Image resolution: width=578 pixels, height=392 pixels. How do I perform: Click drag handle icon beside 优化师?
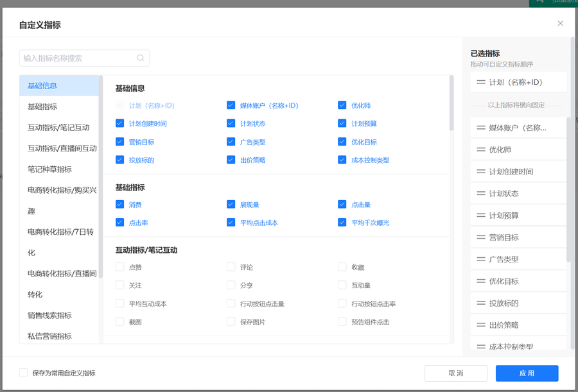click(x=480, y=149)
